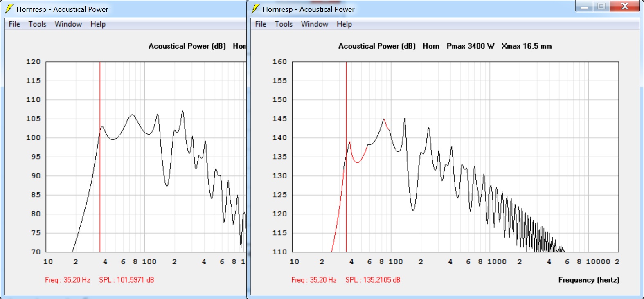Click 'Freq : 35,20 Hz' readout in left window

[x=68, y=280]
